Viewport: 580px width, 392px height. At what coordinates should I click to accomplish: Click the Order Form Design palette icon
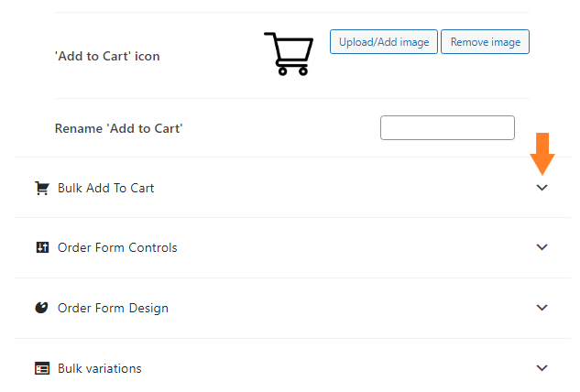coord(41,308)
